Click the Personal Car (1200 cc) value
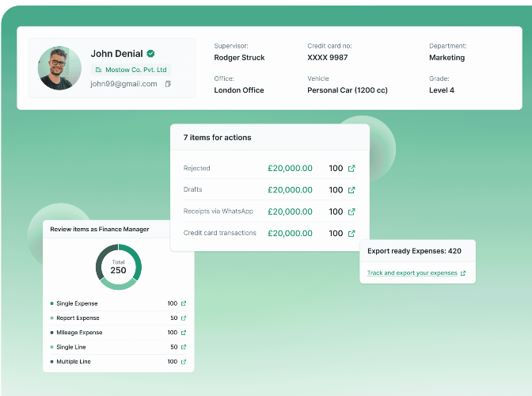Image resolution: width=532 pixels, height=396 pixels. click(x=348, y=90)
